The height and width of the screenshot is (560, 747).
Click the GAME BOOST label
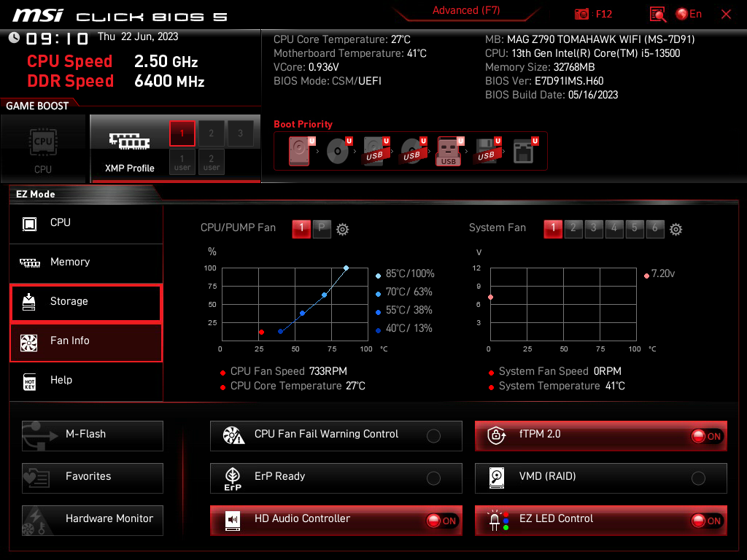37,106
